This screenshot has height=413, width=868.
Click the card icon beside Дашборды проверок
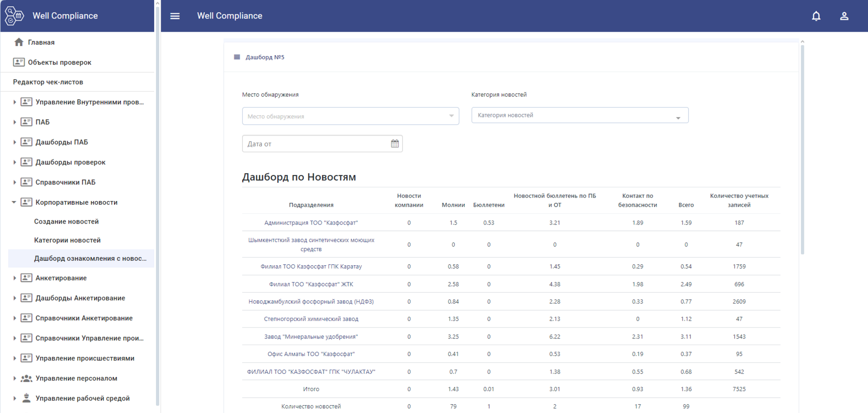27,162
